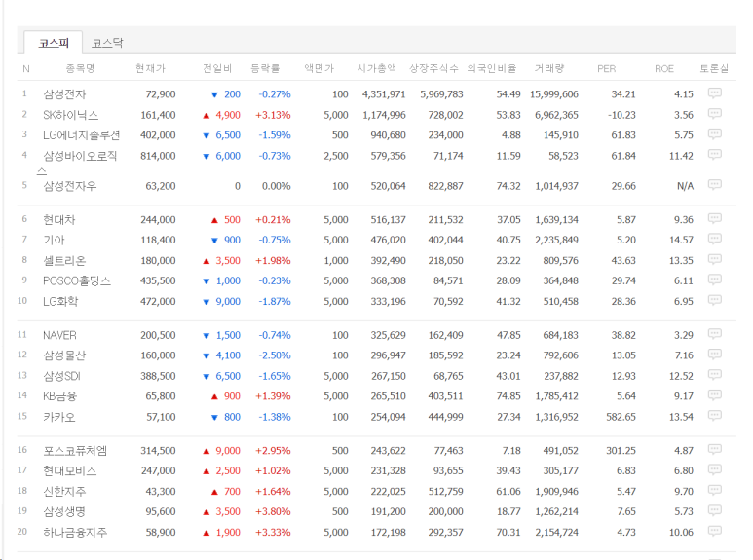
Task: Open the KB금융 stock link
Action: pyautogui.click(x=59, y=396)
